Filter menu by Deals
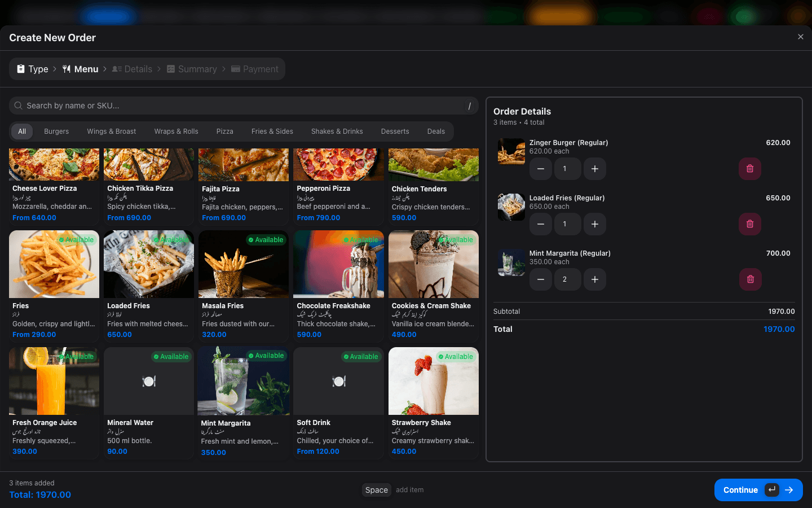Viewport: 812px width, 508px height. pos(436,132)
